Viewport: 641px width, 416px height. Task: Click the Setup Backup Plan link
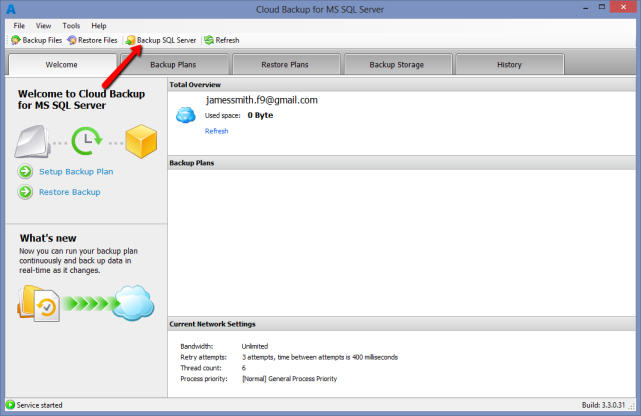tap(76, 172)
